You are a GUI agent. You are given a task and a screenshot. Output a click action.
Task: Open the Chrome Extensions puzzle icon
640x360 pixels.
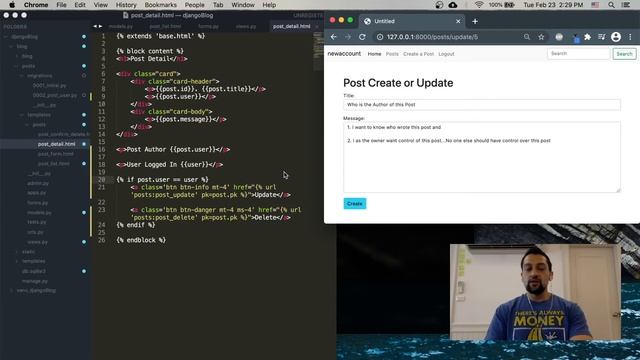tap(587, 37)
